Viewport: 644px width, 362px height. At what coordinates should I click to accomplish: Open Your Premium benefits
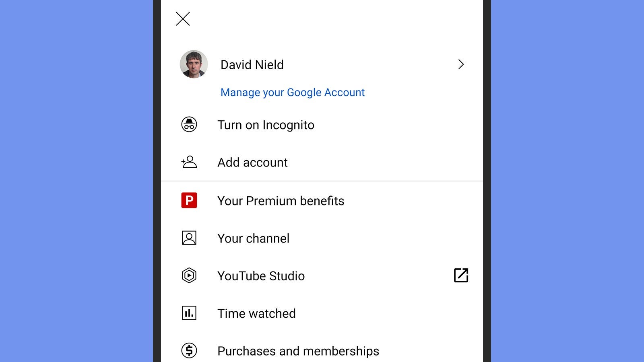pos(281,200)
